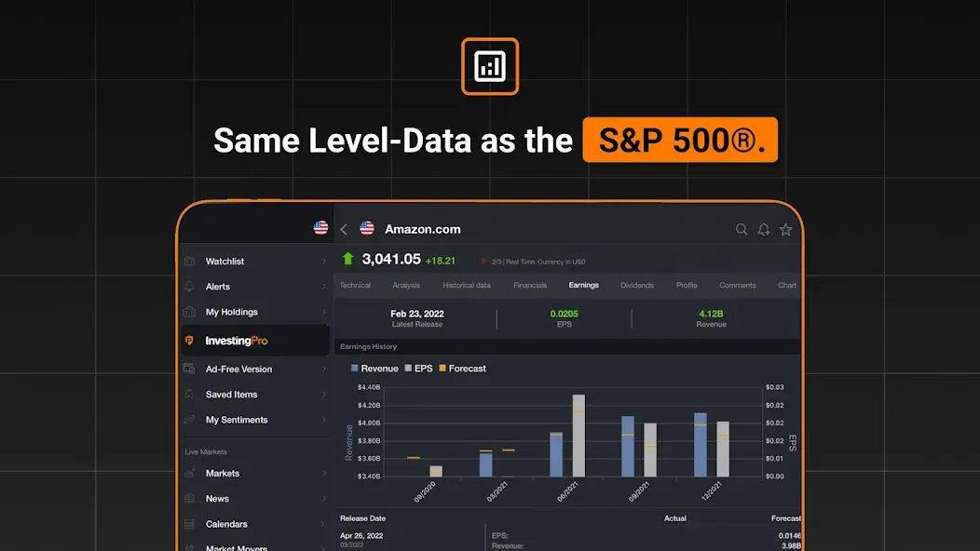Open the Calendars menu item

tap(255, 524)
